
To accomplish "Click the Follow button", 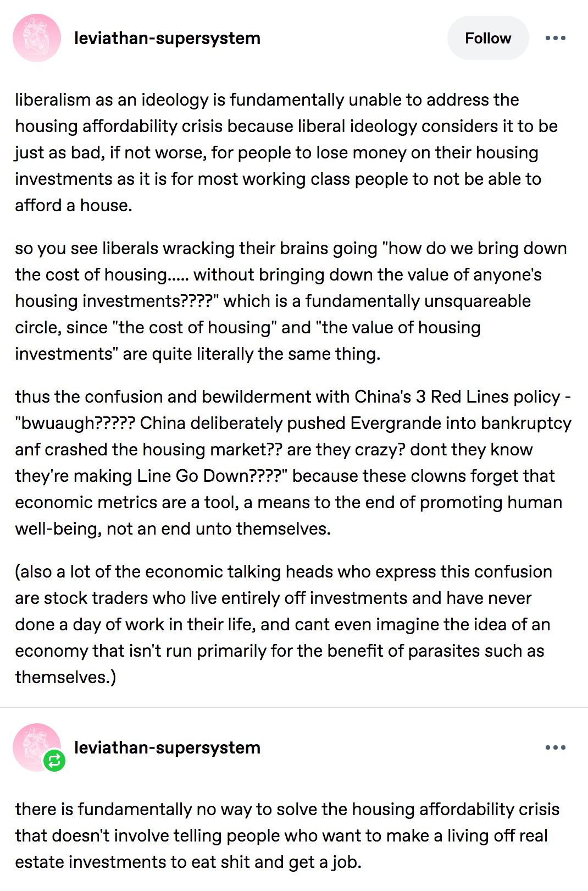I will [488, 38].
